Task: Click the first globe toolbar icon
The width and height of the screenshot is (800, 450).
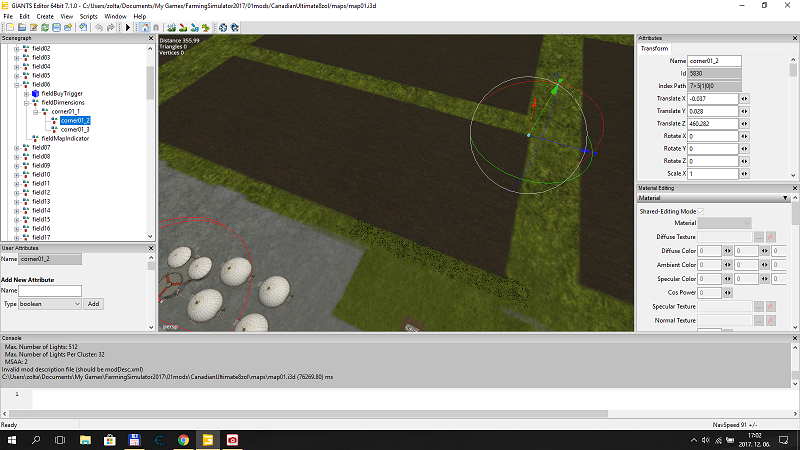Action: click(x=223, y=28)
